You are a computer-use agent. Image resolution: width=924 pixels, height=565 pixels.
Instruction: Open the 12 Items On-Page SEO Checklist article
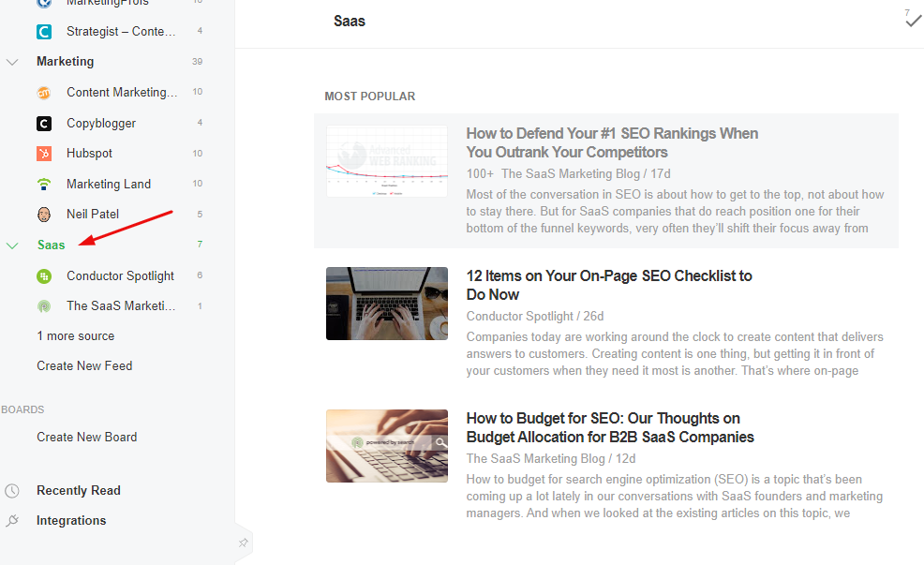(609, 285)
